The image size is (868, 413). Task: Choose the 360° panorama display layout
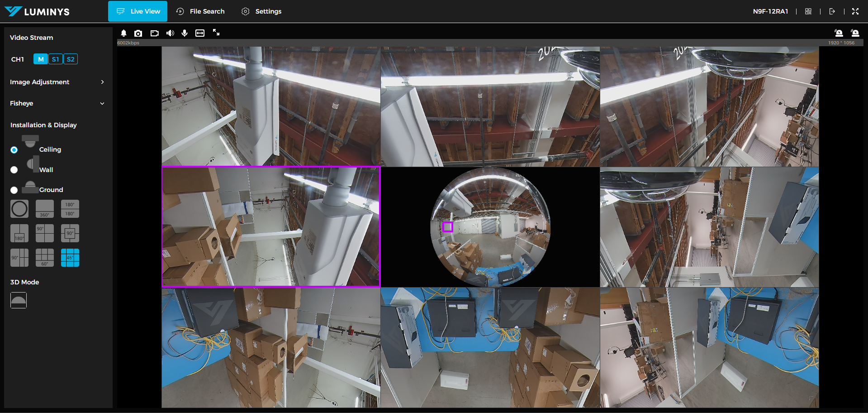click(x=45, y=209)
